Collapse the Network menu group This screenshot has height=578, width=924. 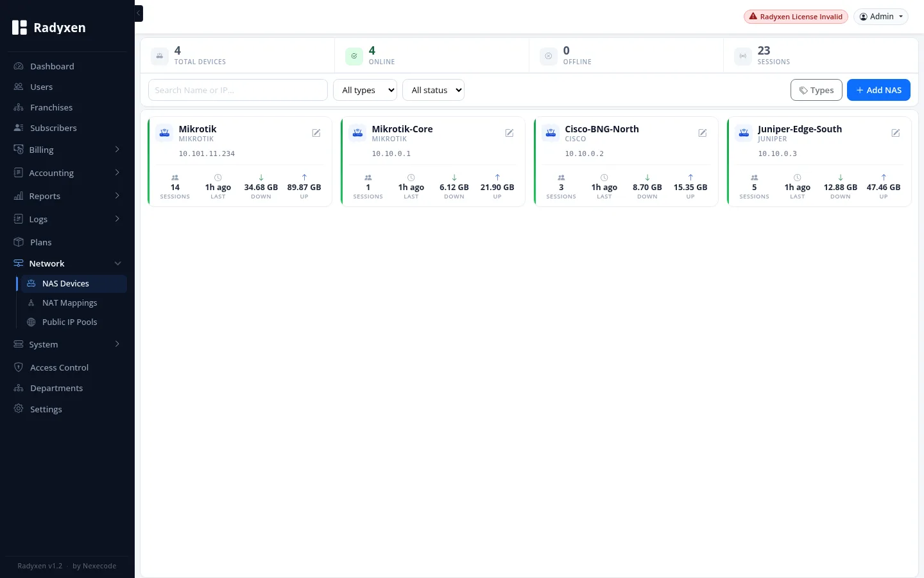click(x=67, y=263)
